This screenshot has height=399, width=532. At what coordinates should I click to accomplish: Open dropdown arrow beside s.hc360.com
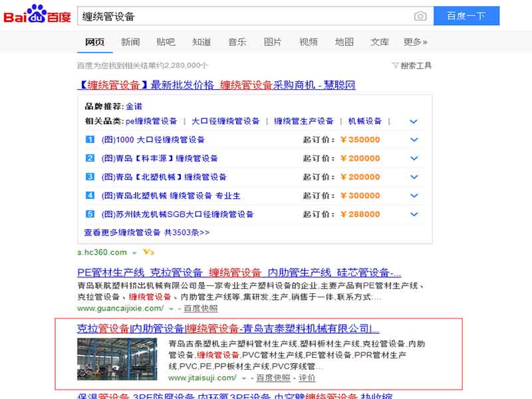coord(134,253)
